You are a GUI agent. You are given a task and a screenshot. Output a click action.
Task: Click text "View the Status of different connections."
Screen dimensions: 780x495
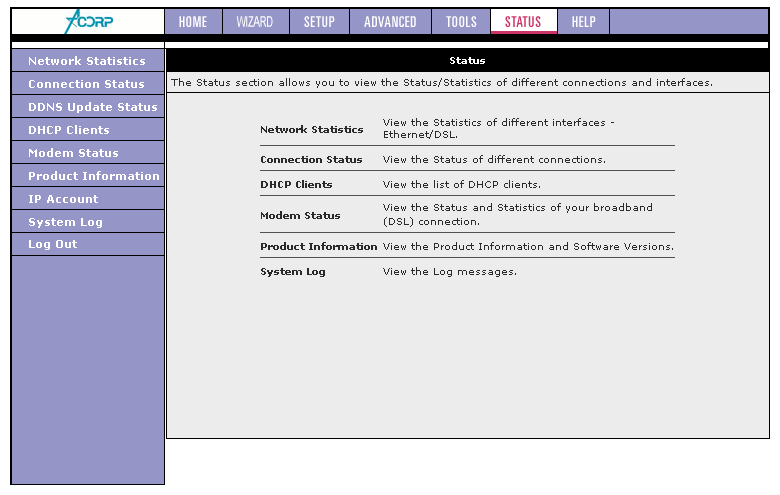pyautogui.click(x=494, y=160)
